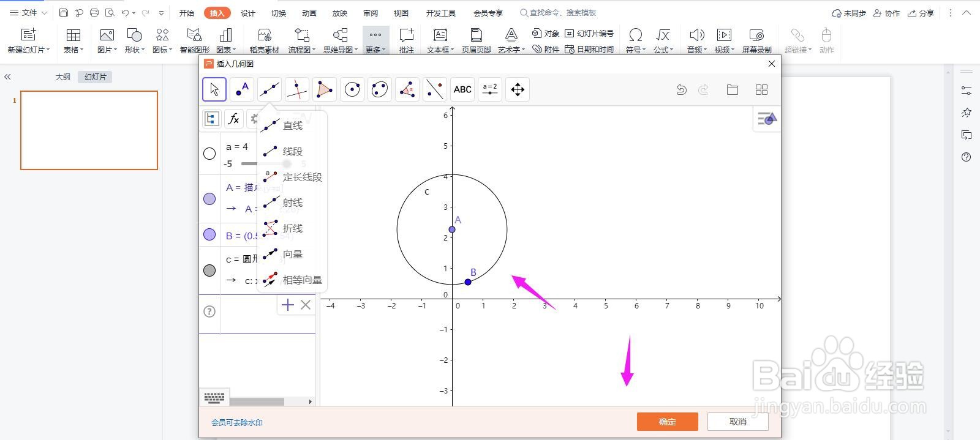Viewport: 980px width, 440px height.
Task: Choose 射线 ray from the menu
Action: point(292,203)
